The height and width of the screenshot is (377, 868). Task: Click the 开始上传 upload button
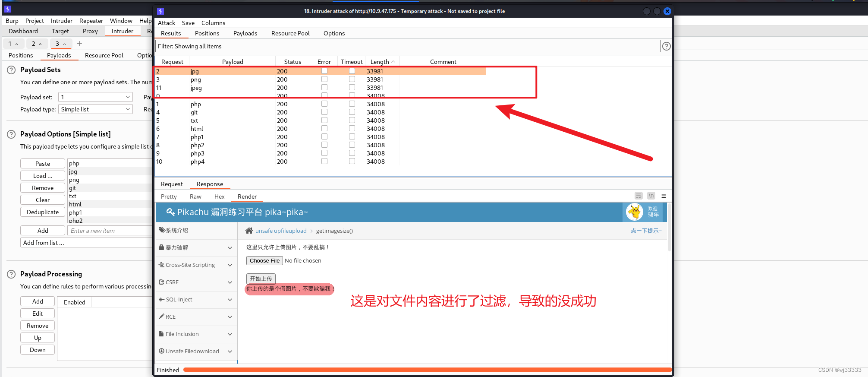[261, 279]
